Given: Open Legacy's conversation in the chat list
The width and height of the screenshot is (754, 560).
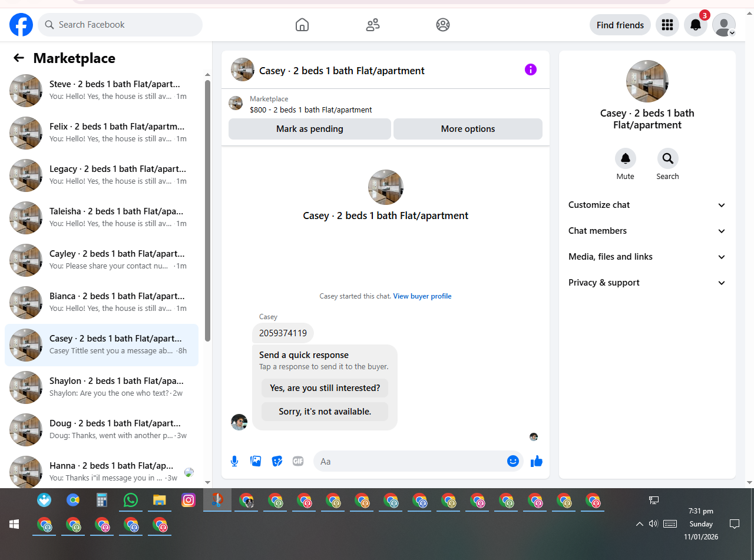Looking at the screenshot, I should pos(101,175).
